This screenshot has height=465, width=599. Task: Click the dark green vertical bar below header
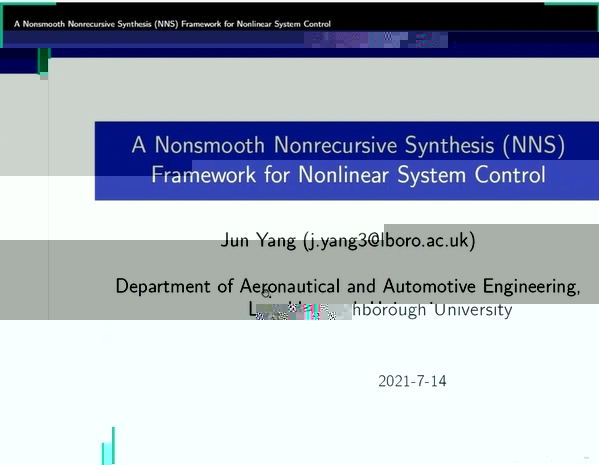(44, 61)
